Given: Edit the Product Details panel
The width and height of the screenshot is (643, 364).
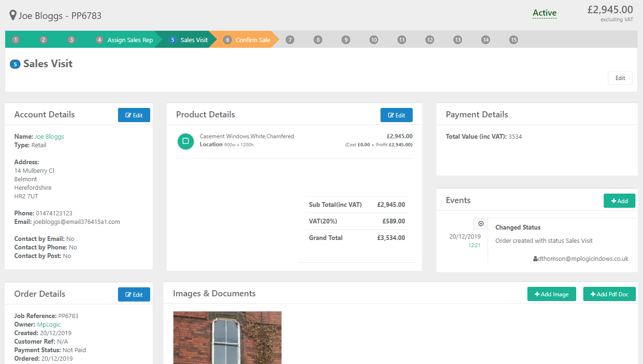Looking at the screenshot, I should (397, 115).
